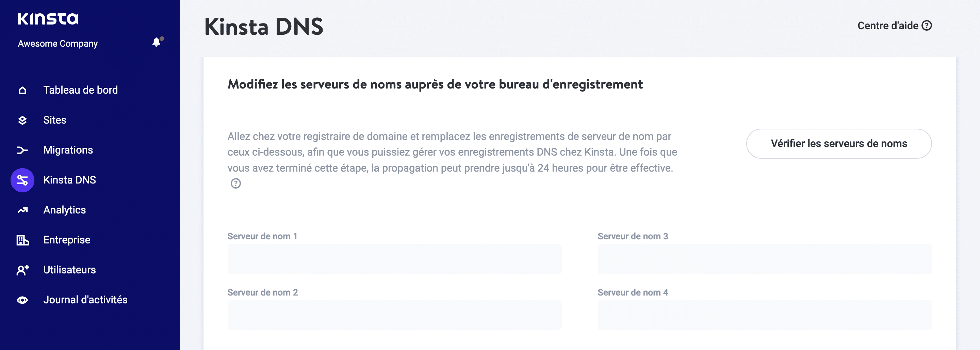Select the Serveur de nom 4 field
This screenshot has height=350, width=980.
pyautogui.click(x=764, y=315)
